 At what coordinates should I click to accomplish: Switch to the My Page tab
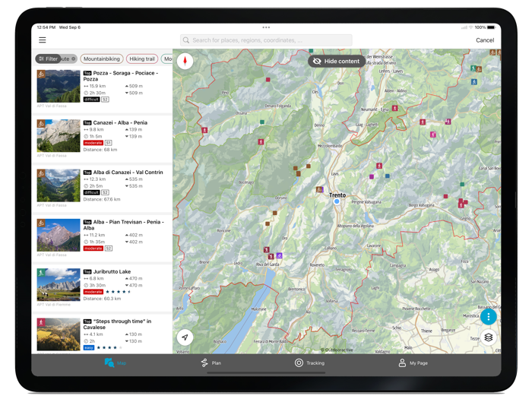[413, 363]
